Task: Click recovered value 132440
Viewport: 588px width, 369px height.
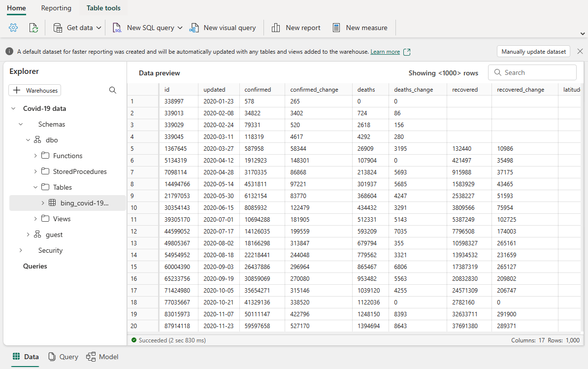Action: click(x=469, y=148)
